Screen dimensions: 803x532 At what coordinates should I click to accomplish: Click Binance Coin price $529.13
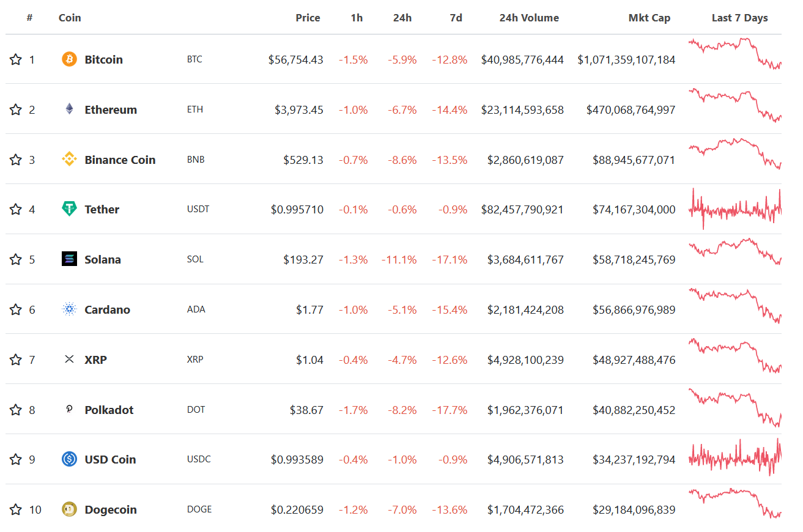pyautogui.click(x=303, y=160)
